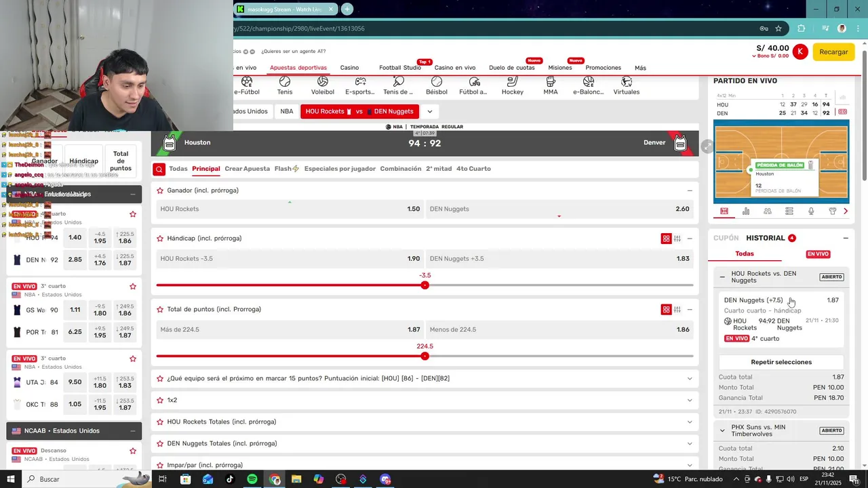The width and height of the screenshot is (868, 488).
Task: Collapse the Ganador (incl. prórroga) market
Action: tap(690, 190)
